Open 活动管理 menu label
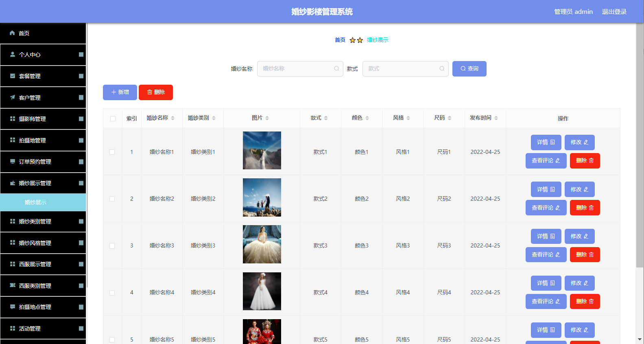Viewport: 644px width, 344px height. tap(30, 329)
